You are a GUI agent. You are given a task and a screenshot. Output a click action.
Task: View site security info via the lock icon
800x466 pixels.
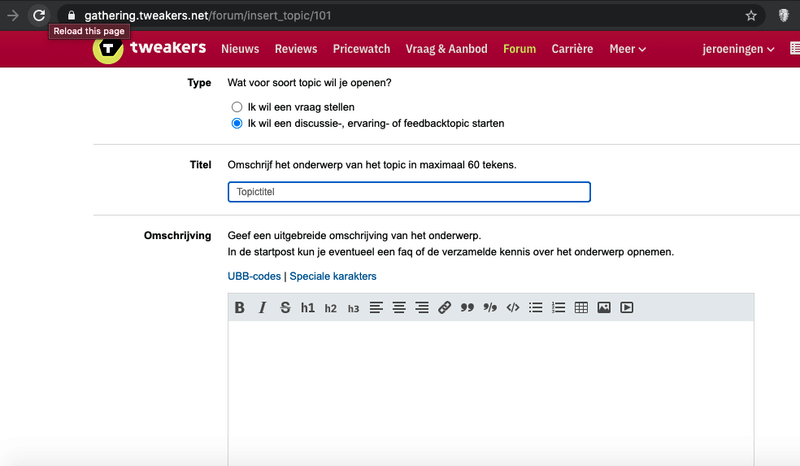(71, 15)
